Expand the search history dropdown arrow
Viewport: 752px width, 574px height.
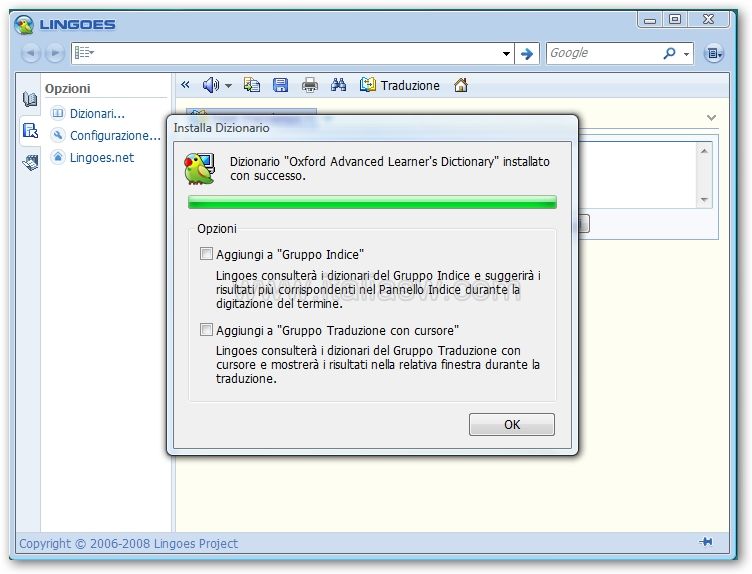pos(506,53)
